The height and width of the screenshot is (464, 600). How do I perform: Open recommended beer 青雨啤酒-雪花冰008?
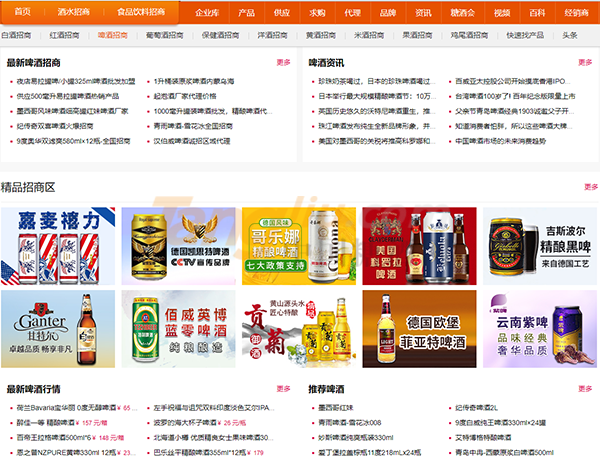pyautogui.click(x=350, y=423)
